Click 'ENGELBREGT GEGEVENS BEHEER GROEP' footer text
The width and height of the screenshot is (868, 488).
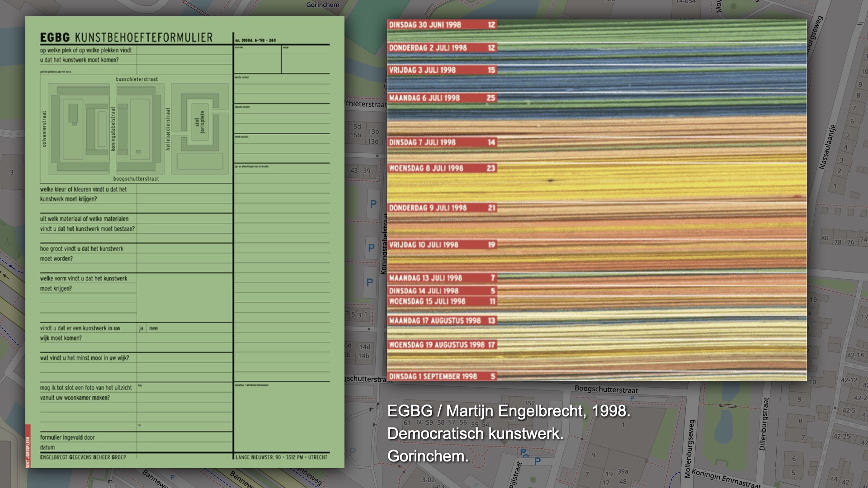click(83, 457)
